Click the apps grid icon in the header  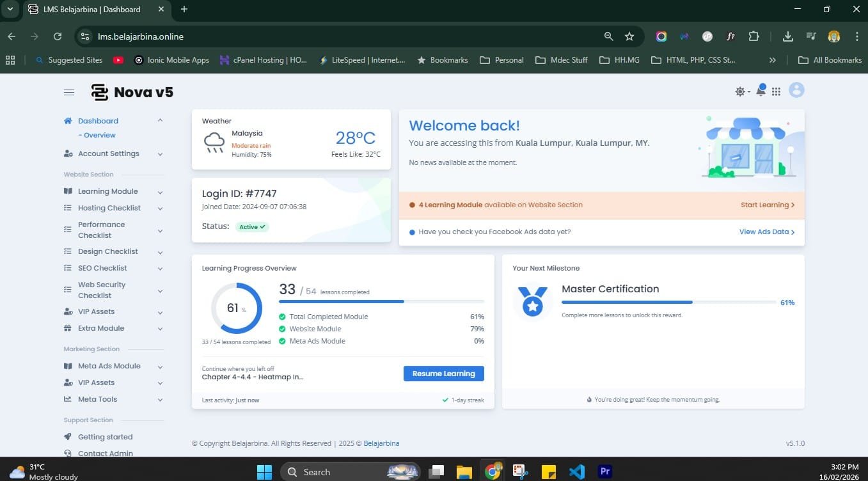776,91
